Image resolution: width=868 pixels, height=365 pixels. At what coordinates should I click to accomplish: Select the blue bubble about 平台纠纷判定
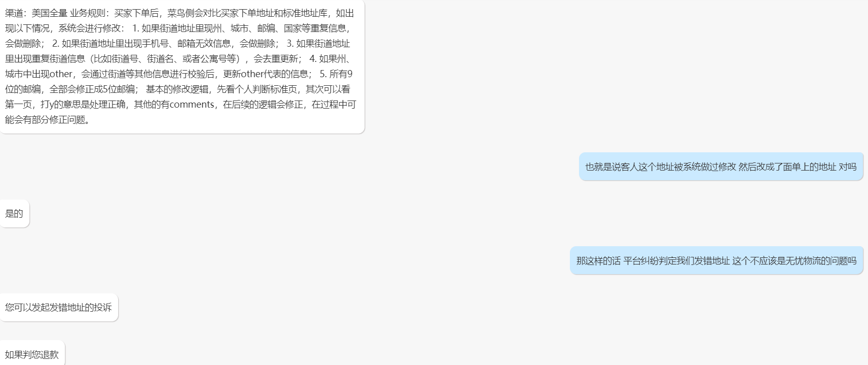716,261
